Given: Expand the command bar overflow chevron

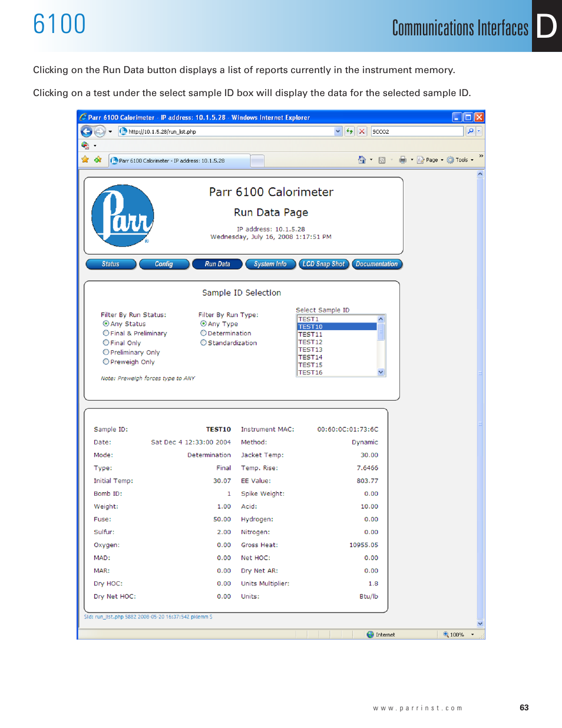Looking at the screenshot, I should pos(481,156).
